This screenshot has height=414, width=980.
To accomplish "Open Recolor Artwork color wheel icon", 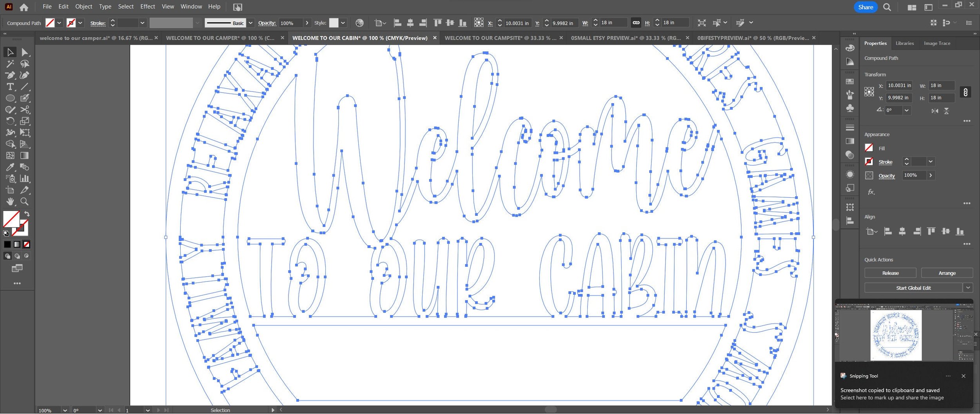I will tap(359, 23).
